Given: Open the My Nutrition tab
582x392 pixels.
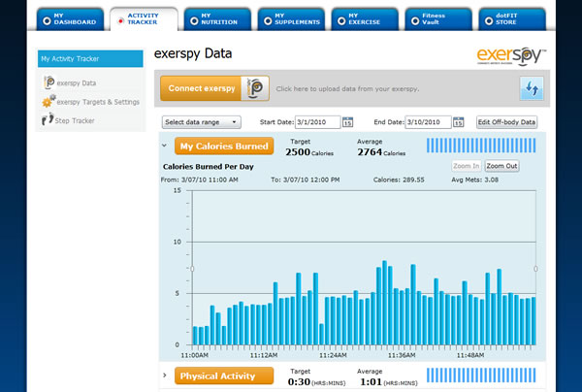Looking at the screenshot, I should [x=217, y=18].
